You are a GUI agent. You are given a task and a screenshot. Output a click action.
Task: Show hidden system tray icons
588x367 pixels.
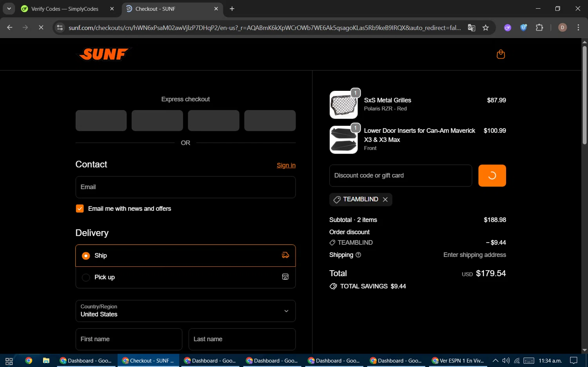click(495, 361)
